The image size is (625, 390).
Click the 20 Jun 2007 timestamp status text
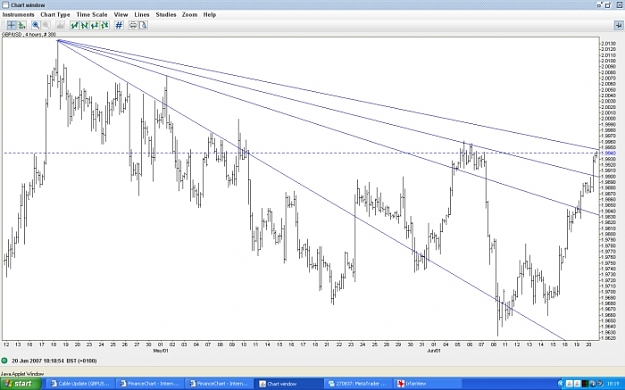pos(54,361)
